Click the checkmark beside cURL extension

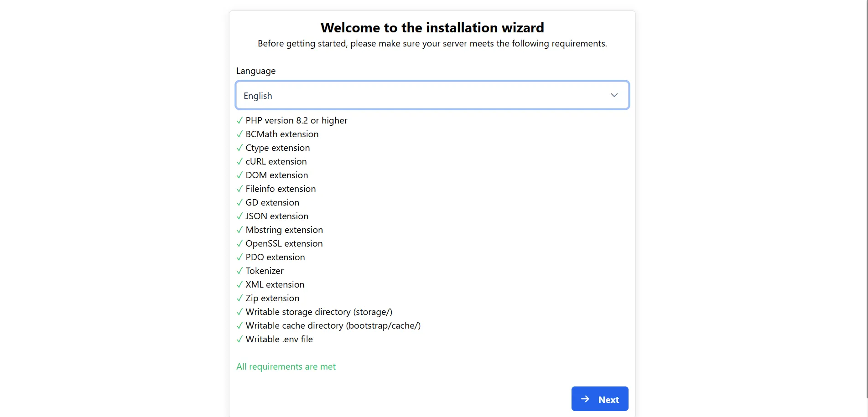[x=239, y=161]
